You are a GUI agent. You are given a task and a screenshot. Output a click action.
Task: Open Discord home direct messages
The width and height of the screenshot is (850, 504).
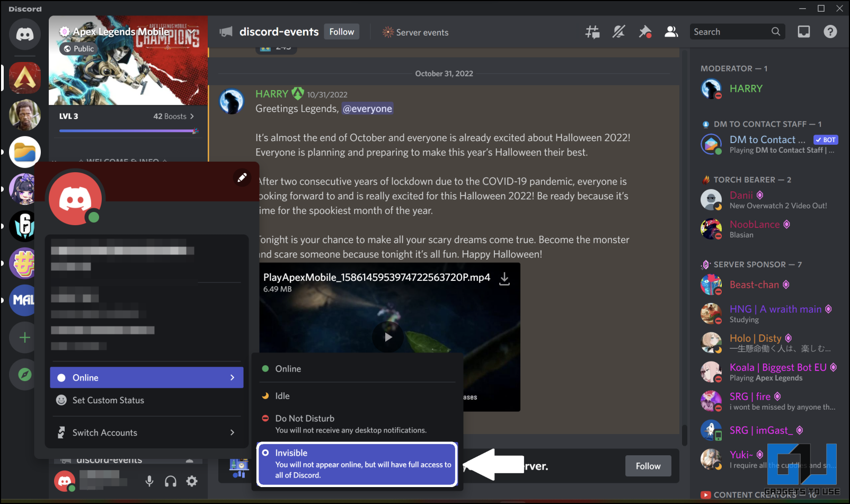[x=24, y=34]
